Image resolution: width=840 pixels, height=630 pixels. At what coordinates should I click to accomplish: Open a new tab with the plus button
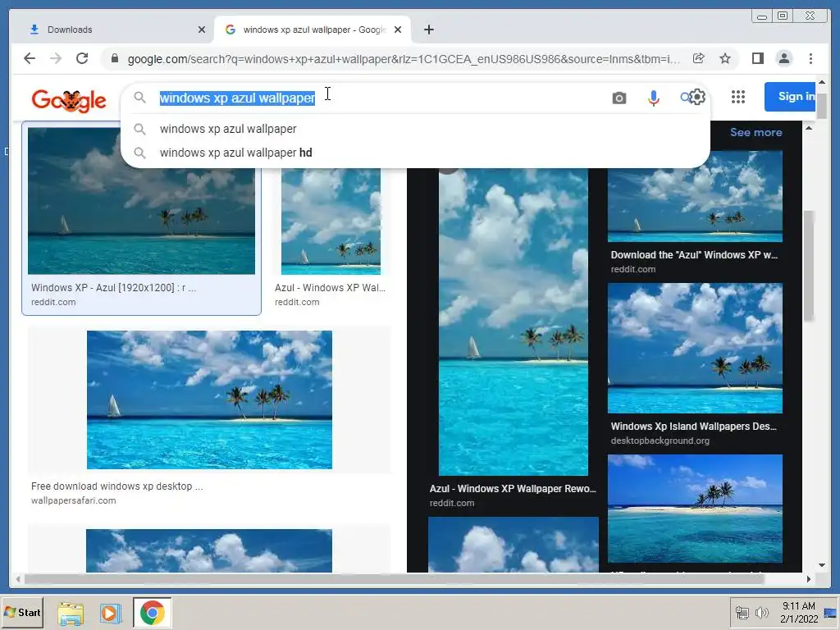(428, 30)
